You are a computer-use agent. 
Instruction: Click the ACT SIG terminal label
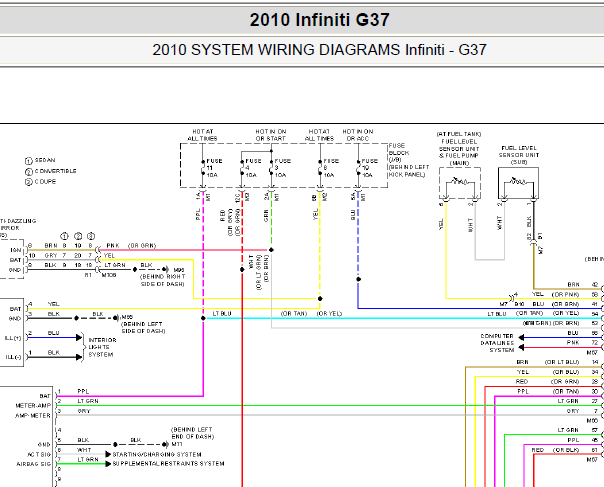tap(39, 455)
